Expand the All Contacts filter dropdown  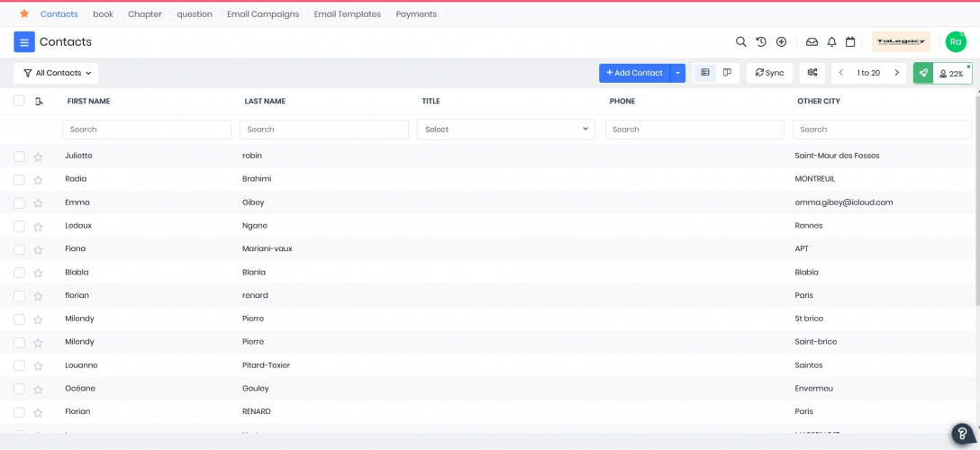coord(56,73)
